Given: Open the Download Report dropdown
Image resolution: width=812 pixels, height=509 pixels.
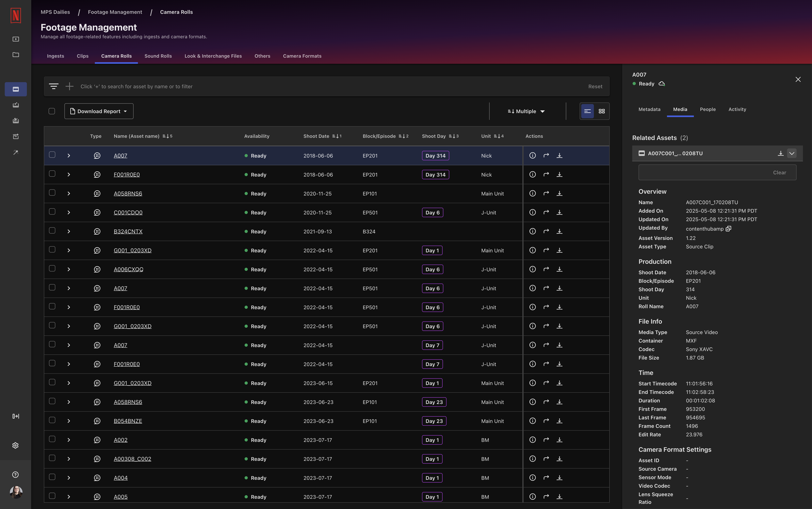Looking at the screenshot, I should click(x=98, y=111).
